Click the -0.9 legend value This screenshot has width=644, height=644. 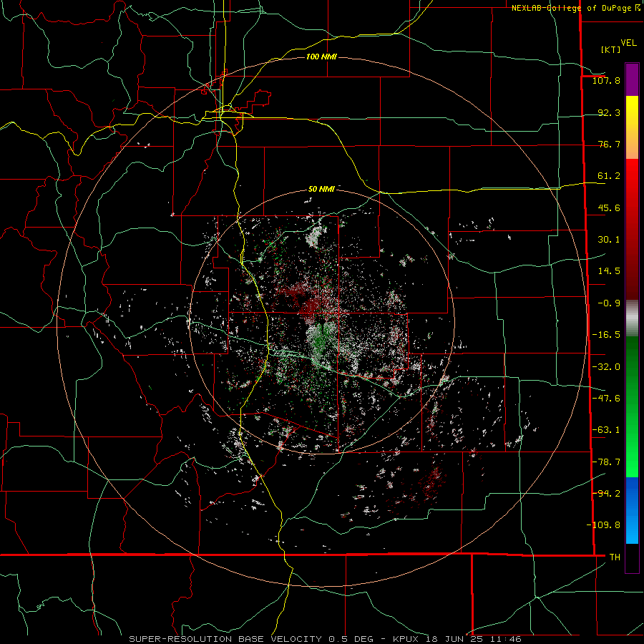point(609,303)
